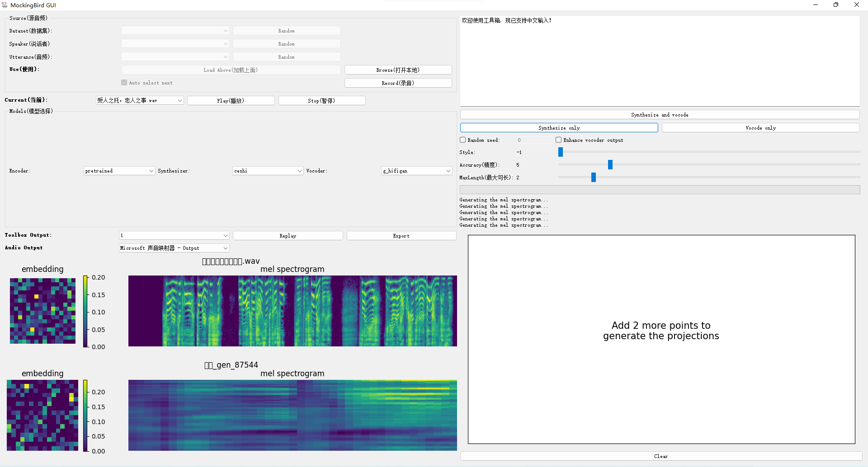Play the current audio
The image size is (868, 467).
[231, 101]
